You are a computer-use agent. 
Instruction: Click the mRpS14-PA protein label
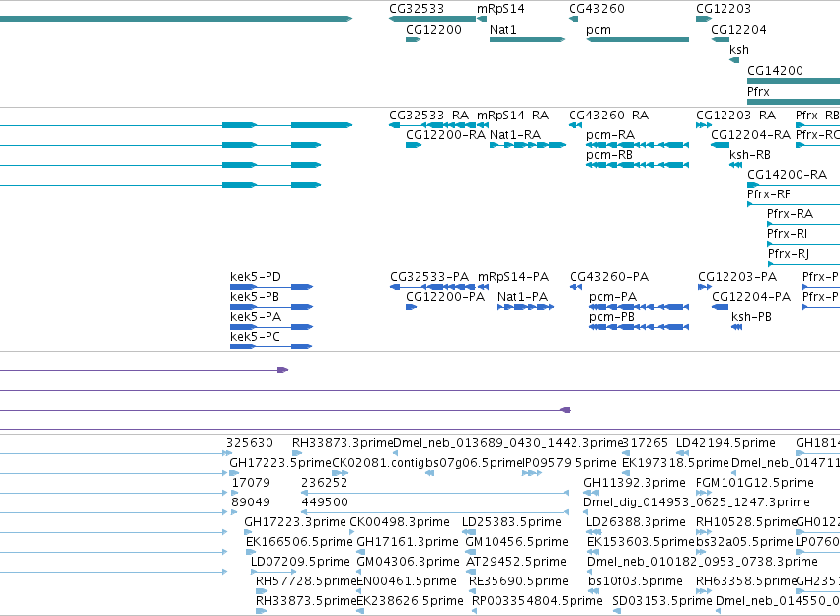(513, 277)
